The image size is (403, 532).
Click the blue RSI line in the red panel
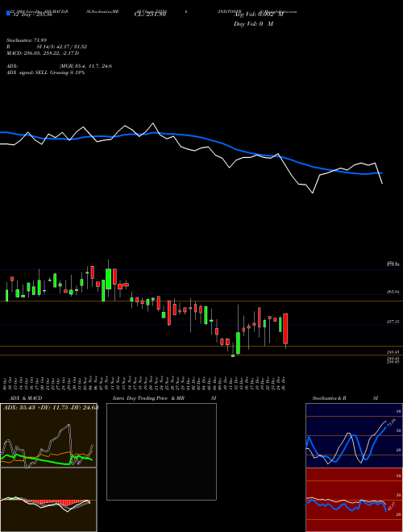pos(346,505)
